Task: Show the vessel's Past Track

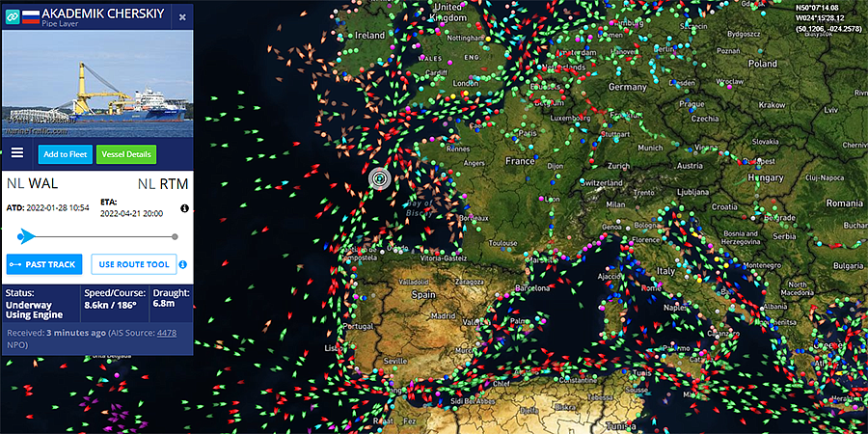Action: pos(44,264)
